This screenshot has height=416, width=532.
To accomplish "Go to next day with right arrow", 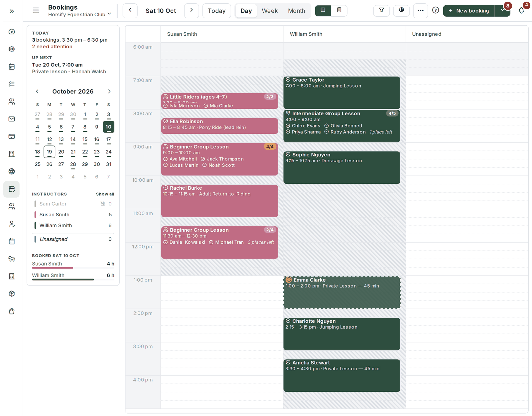I will [x=192, y=10].
